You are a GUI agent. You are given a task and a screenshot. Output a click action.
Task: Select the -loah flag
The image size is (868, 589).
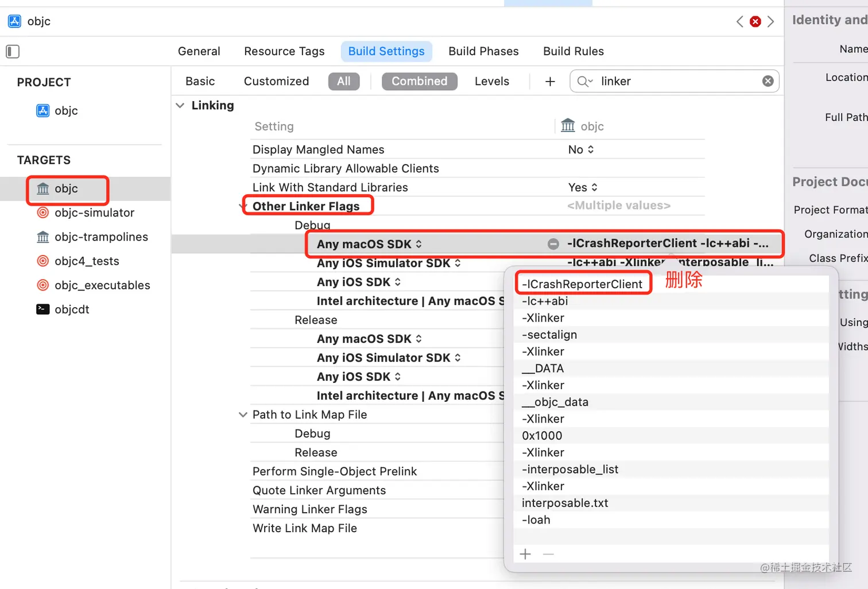671,520
